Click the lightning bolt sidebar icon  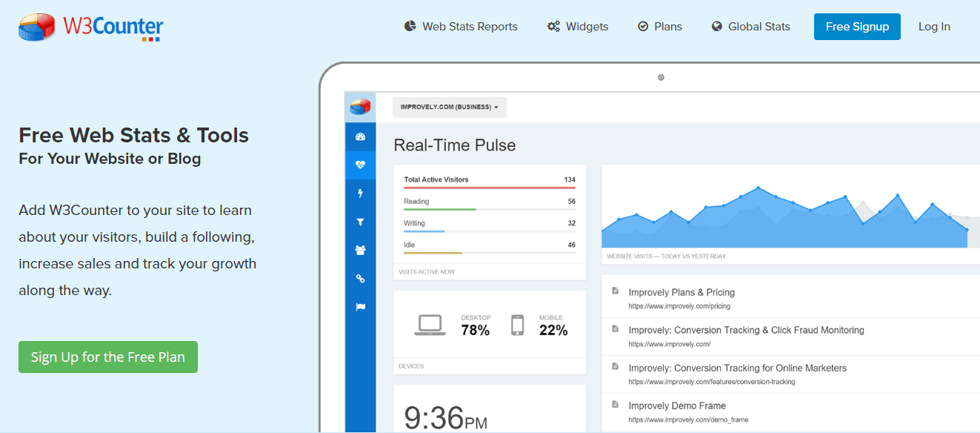click(x=361, y=194)
